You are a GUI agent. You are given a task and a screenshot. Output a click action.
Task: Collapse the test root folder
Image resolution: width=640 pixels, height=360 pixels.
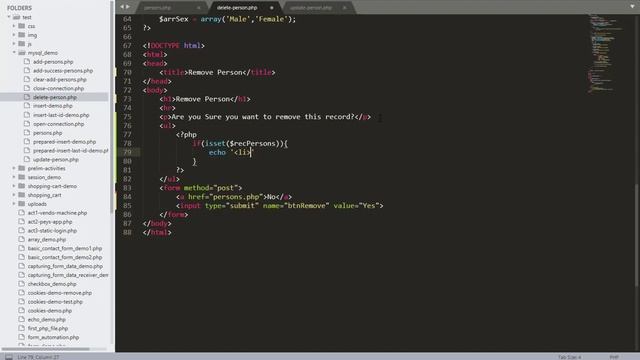point(9,17)
